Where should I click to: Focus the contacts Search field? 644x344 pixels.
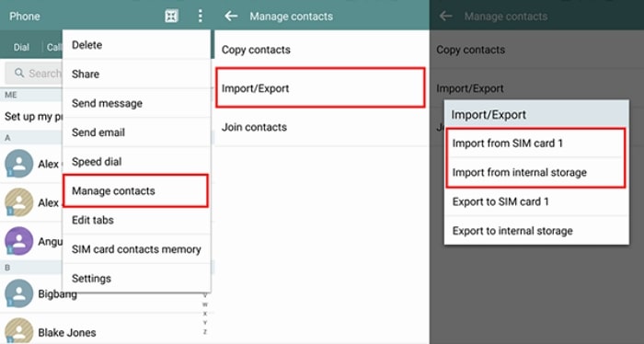coord(34,73)
